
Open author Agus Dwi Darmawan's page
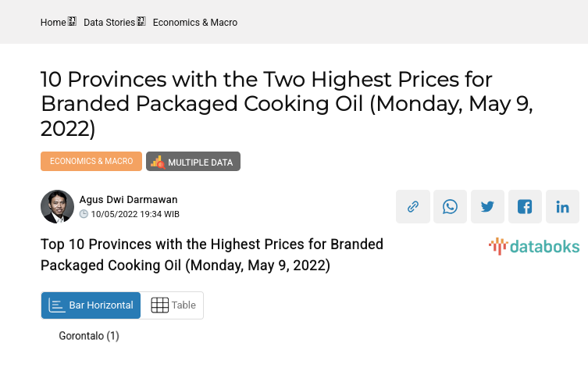[x=128, y=200]
